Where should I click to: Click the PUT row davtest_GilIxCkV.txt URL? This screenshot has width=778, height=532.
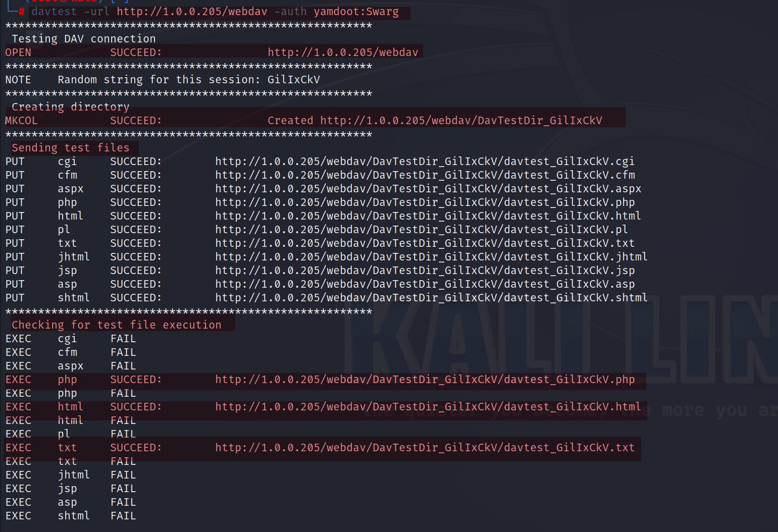425,243
